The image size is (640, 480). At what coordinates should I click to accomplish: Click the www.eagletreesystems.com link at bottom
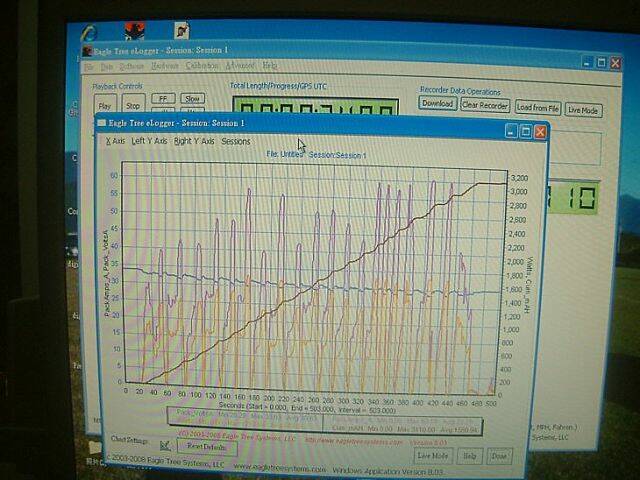280,467
